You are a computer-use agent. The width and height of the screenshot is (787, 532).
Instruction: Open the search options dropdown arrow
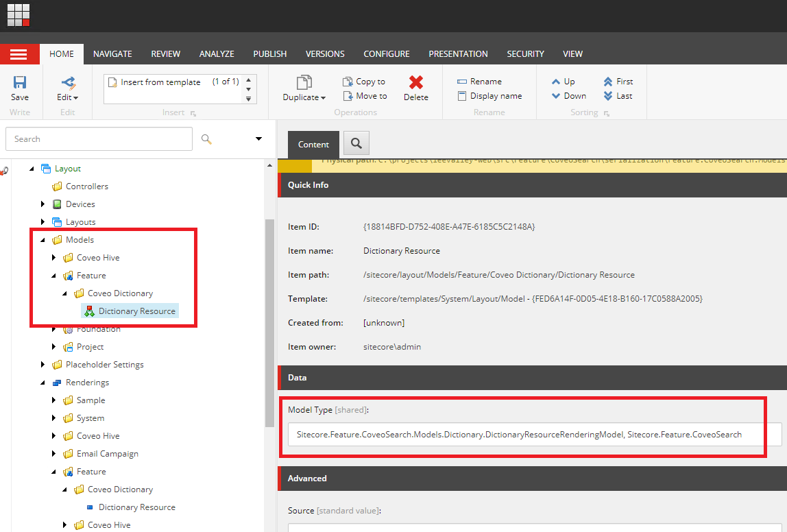[258, 139]
